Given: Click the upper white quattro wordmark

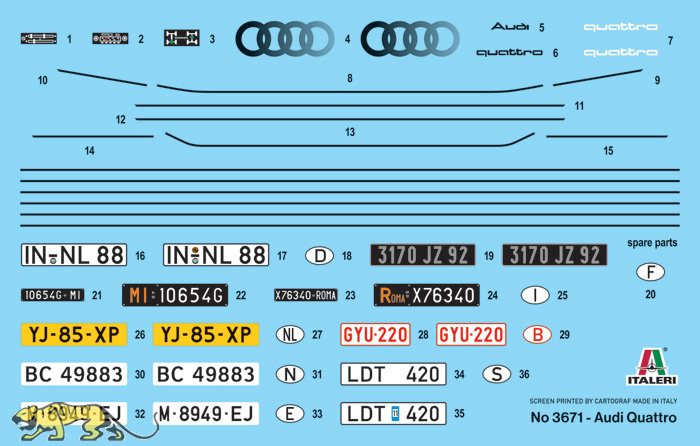Looking at the screenshot, I should point(621,27).
